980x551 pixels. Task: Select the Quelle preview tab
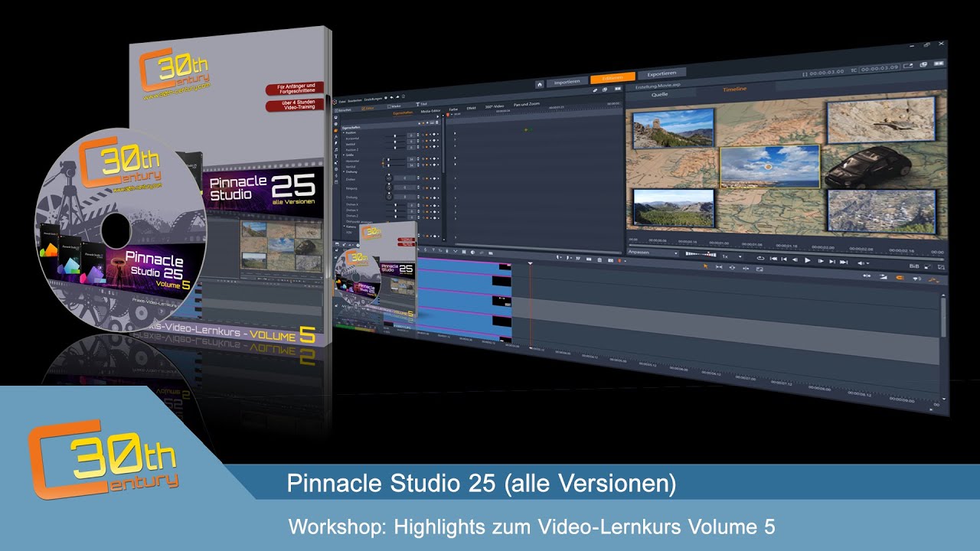[659, 95]
